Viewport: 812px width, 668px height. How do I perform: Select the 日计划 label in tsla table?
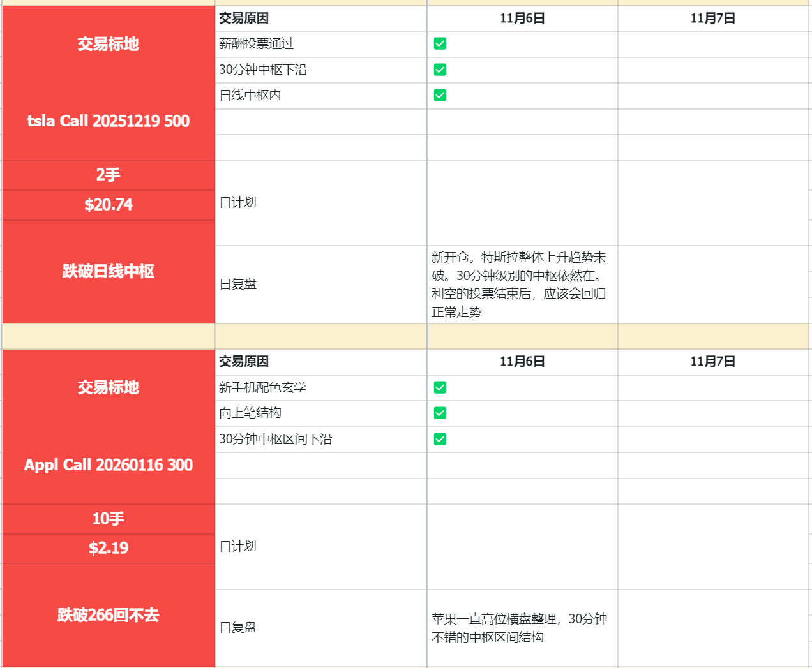tap(321, 203)
